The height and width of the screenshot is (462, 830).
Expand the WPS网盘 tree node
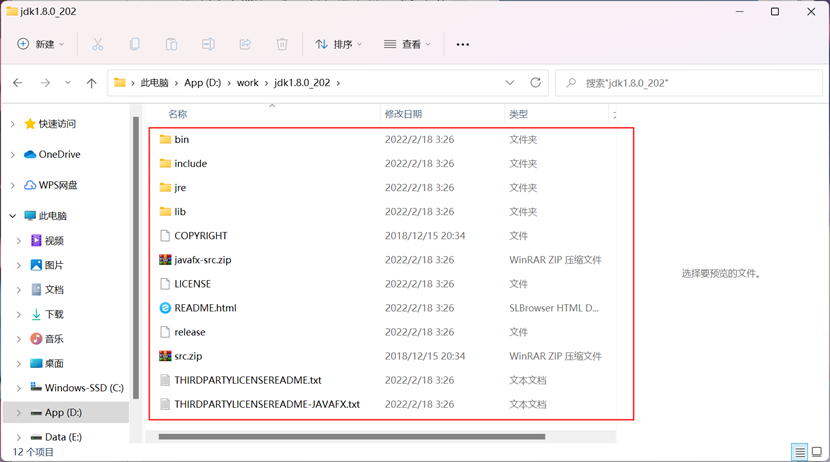point(13,185)
